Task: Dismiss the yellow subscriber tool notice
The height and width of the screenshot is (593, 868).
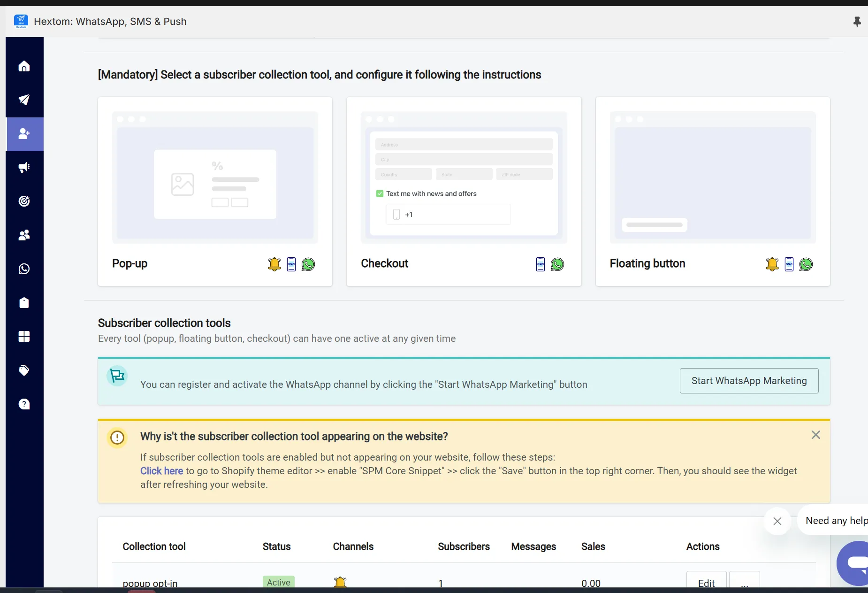Action: tap(816, 435)
